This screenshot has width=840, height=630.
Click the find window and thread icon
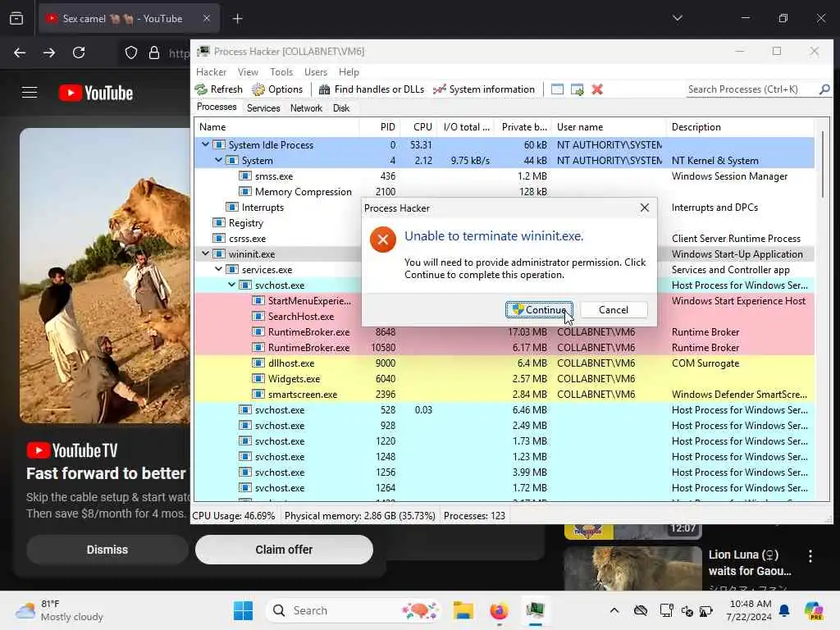point(577,89)
